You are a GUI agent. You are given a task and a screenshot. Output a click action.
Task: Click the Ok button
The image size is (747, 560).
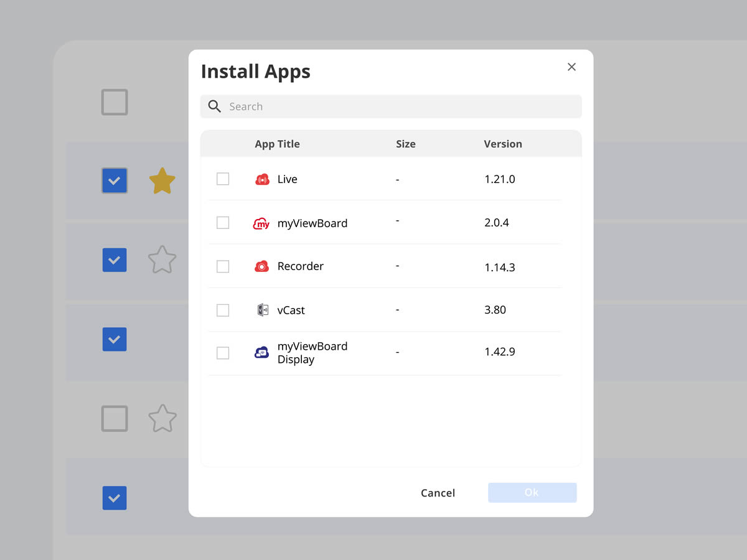coord(532,492)
